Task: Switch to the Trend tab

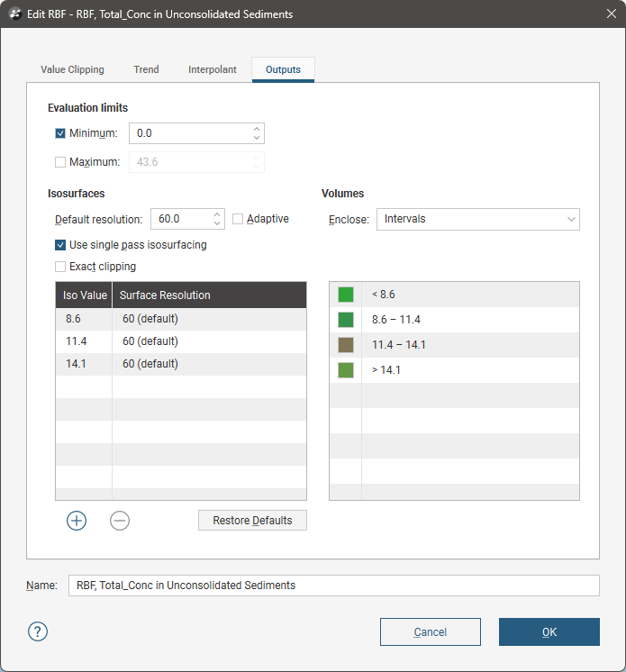Action: tap(146, 69)
